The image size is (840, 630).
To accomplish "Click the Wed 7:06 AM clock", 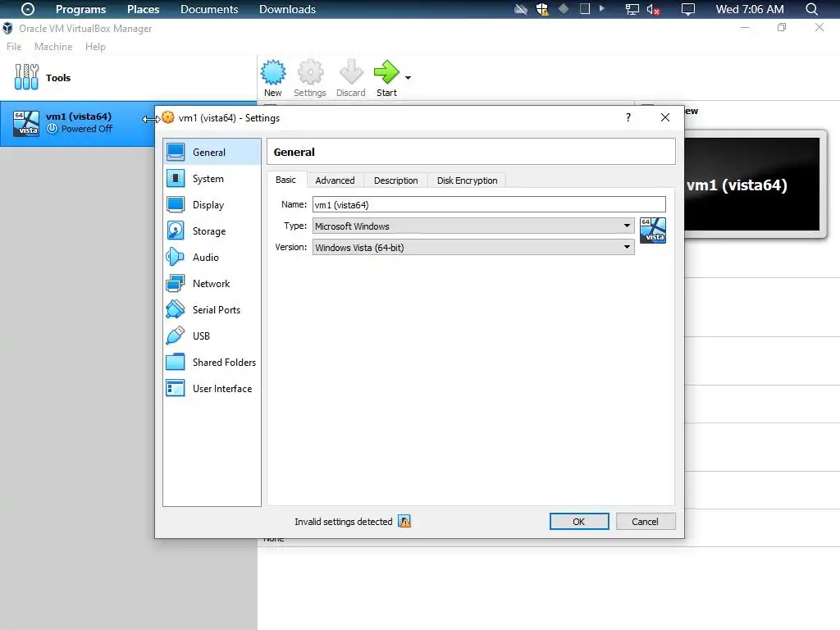I will [x=750, y=9].
